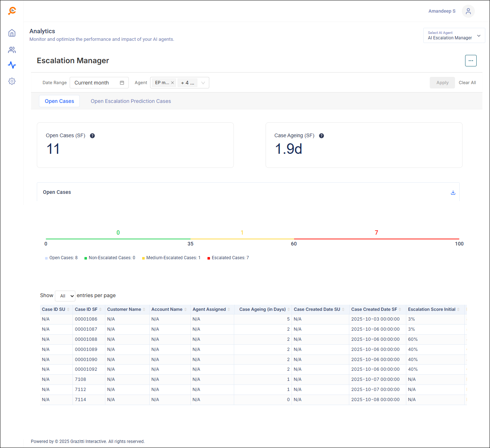Show help tooltip for Open Cases (SF)
Viewport: 490px width, 448px height.
point(92,136)
